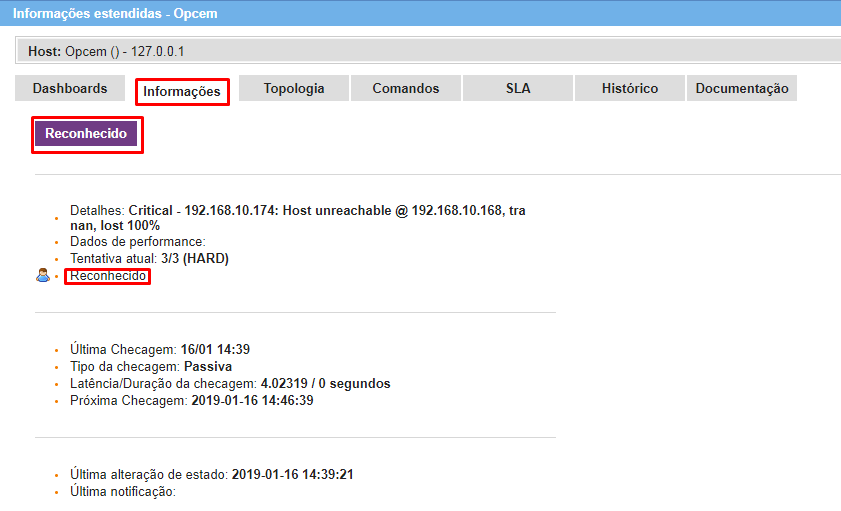
Task: Switch to the Informações tab
Action: click(182, 91)
